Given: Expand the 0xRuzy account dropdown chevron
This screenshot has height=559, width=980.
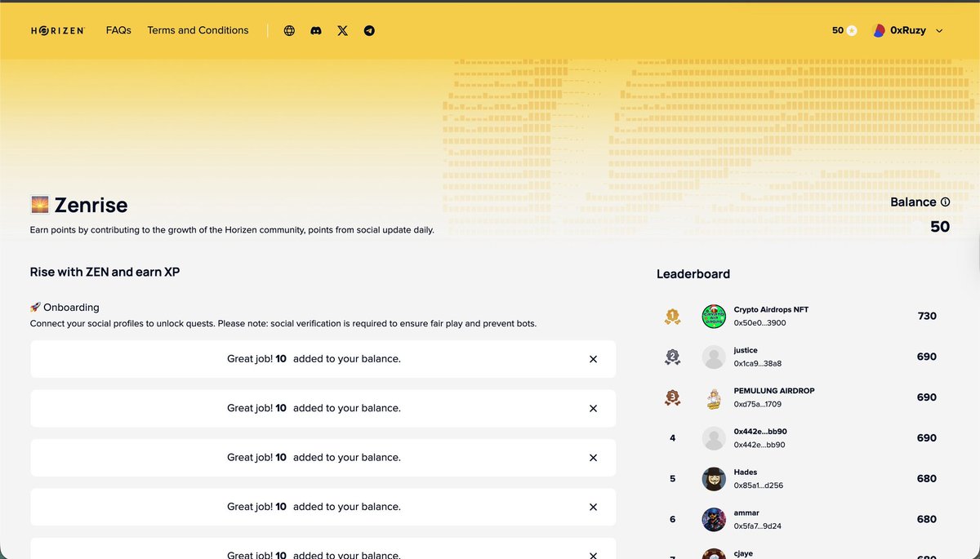Looking at the screenshot, I should 939,31.
